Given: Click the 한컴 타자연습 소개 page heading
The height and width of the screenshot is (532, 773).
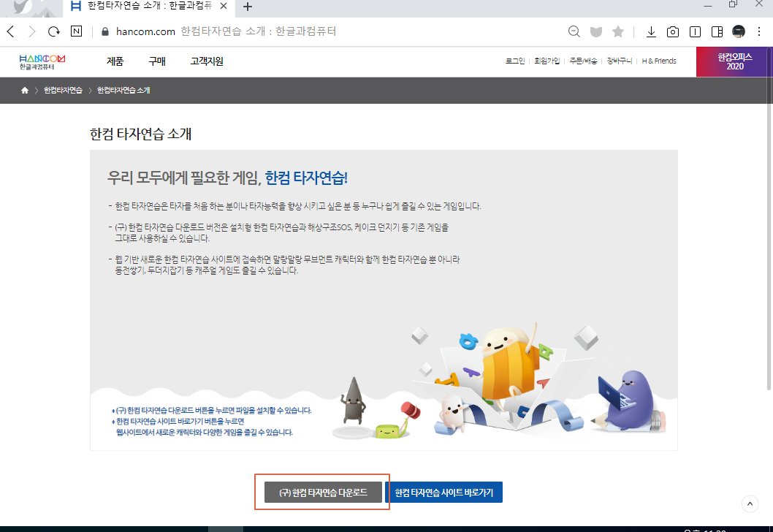Looking at the screenshot, I should click(x=140, y=134).
